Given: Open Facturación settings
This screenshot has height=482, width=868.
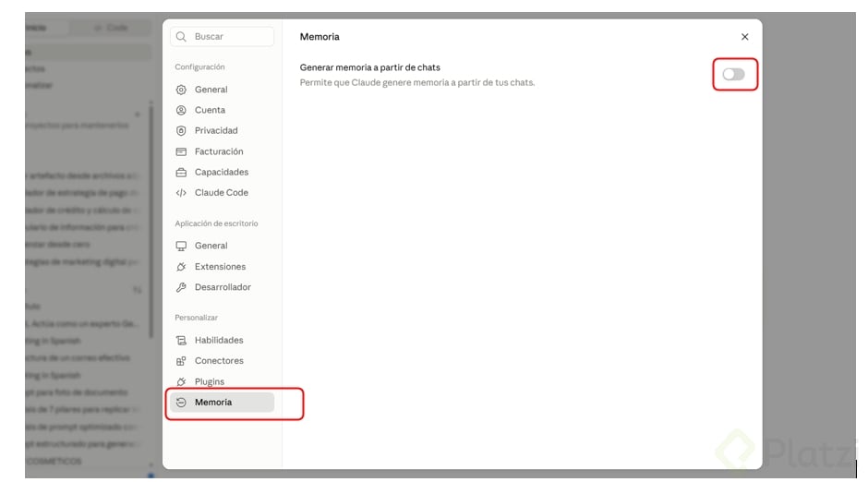Looking at the screenshot, I should point(222,151).
